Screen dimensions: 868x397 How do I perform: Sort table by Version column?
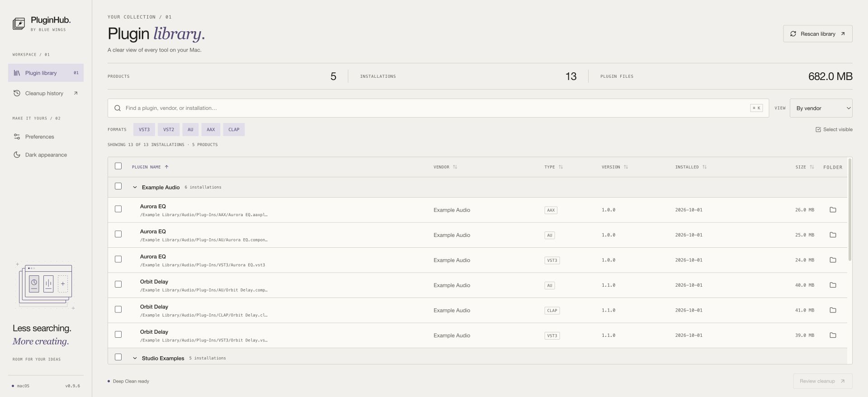[x=615, y=167]
